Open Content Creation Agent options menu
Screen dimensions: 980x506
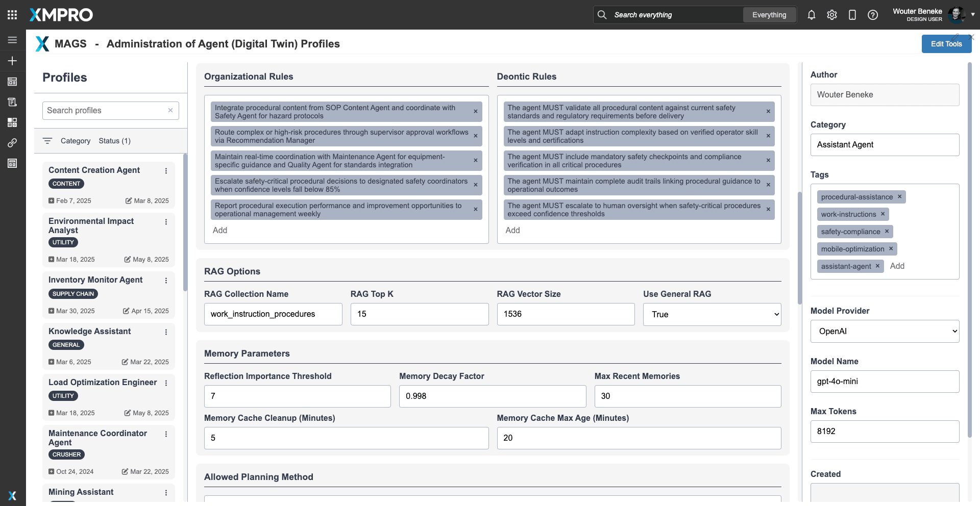click(x=166, y=171)
